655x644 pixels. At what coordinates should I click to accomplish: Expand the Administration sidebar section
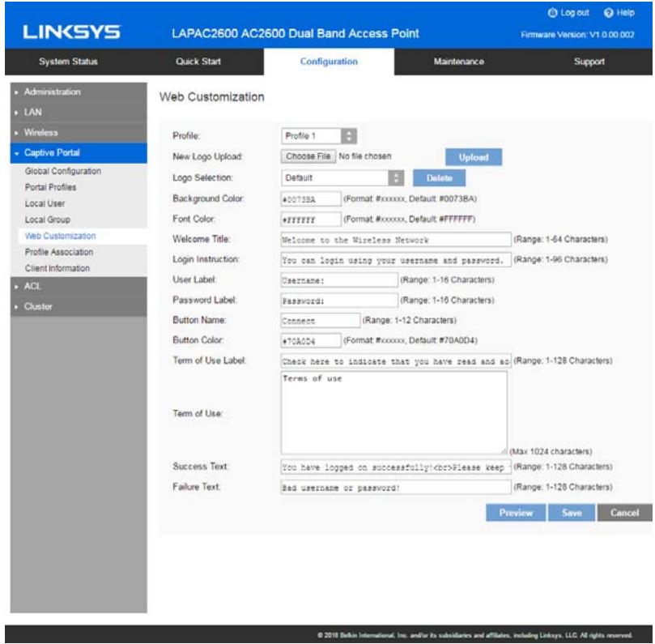[x=79, y=92]
